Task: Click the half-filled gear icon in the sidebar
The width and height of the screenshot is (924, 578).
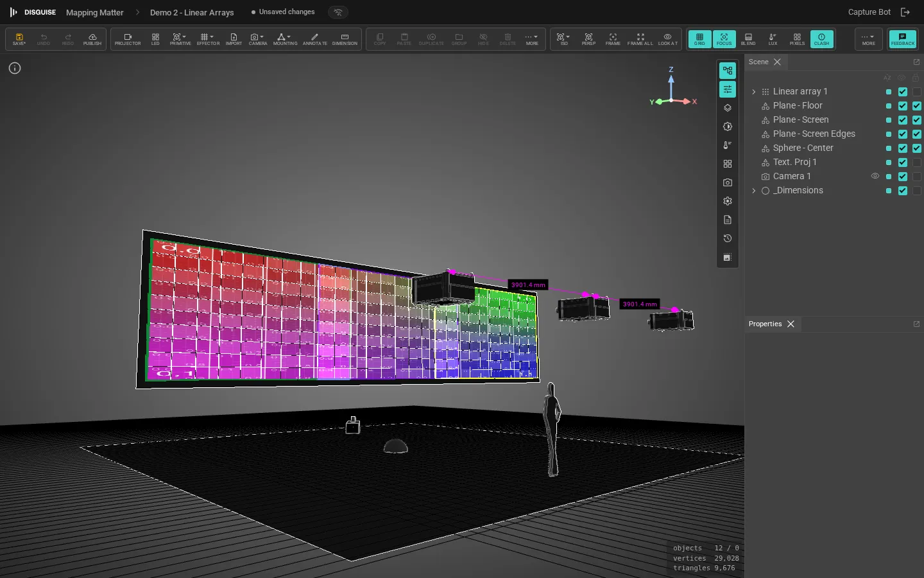Action: tap(728, 127)
